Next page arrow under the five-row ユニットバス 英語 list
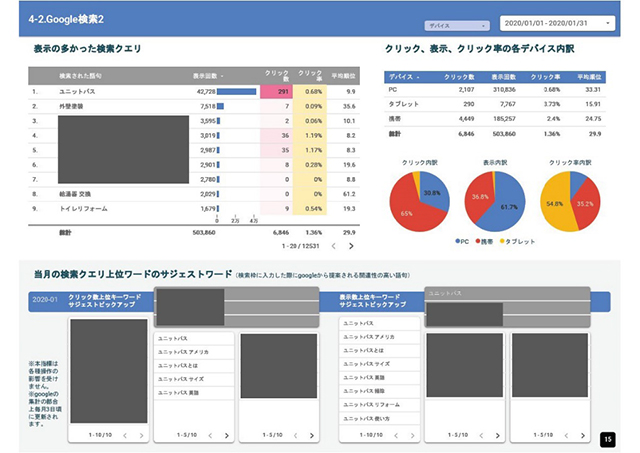 click(227, 435)
